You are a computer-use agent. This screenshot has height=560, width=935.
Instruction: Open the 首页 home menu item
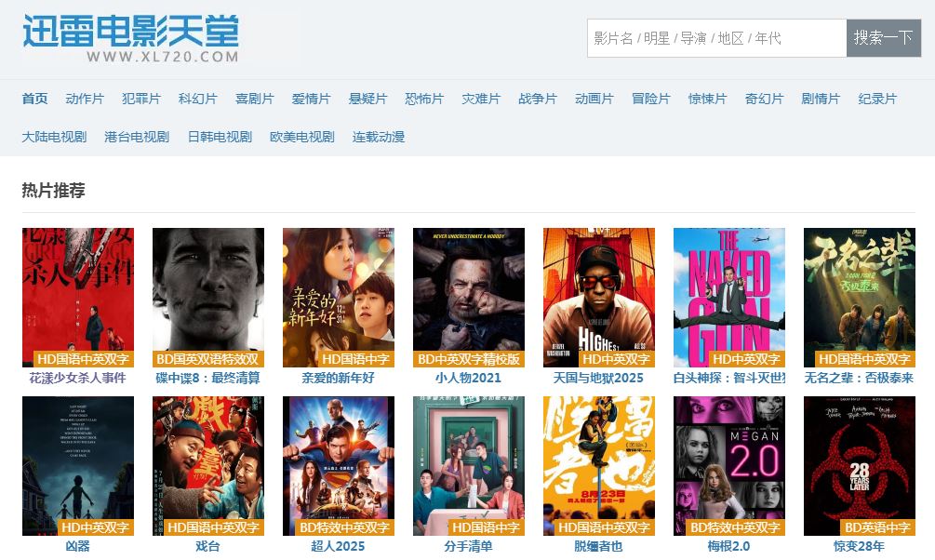34,99
